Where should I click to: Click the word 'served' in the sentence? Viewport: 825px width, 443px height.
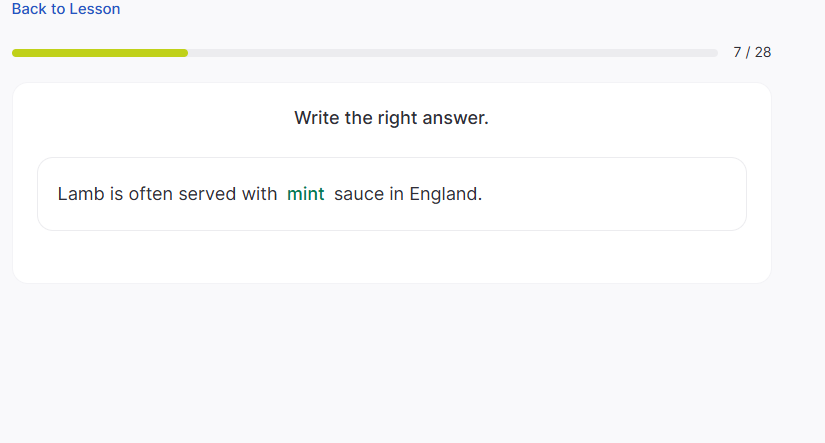point(208,194)
